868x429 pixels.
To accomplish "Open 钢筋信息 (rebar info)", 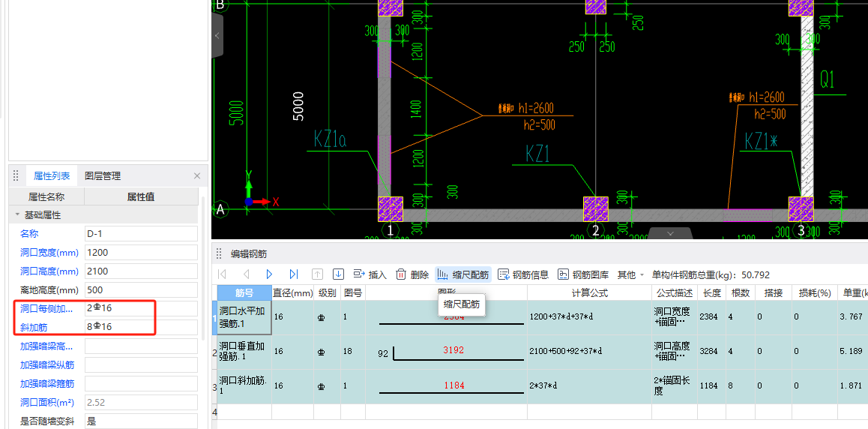I will click(523, 274).
